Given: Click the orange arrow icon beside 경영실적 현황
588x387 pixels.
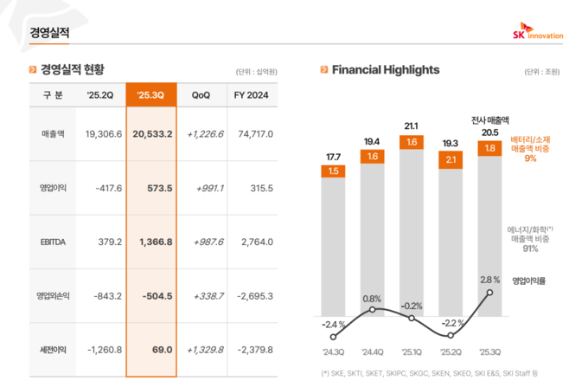Looking at the screenshot, I should [x=32, y=70].
